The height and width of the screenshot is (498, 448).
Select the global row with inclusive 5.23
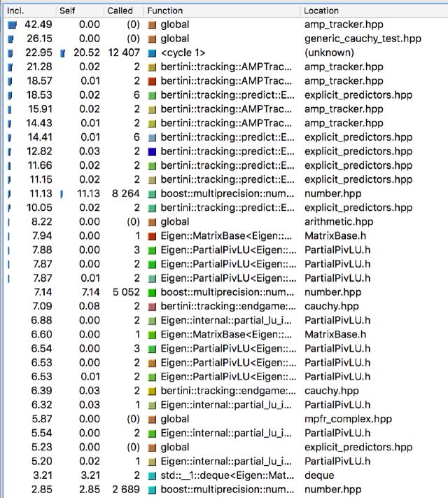click(225, 447)
